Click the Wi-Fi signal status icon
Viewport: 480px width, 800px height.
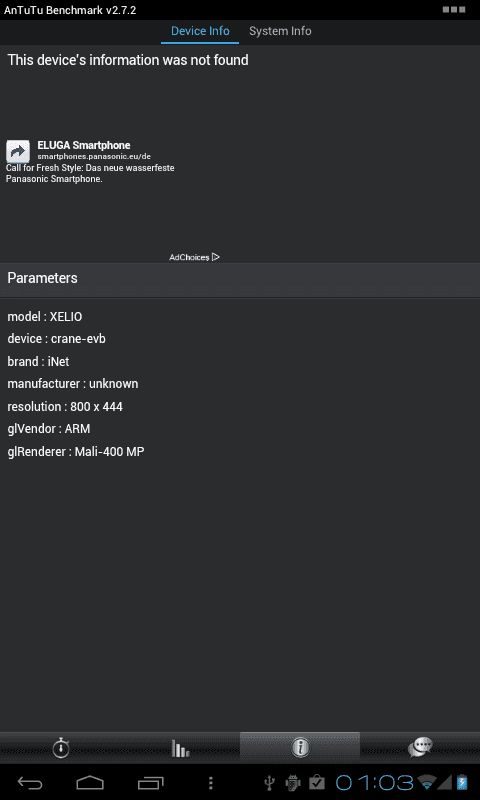tap(426, 782)
